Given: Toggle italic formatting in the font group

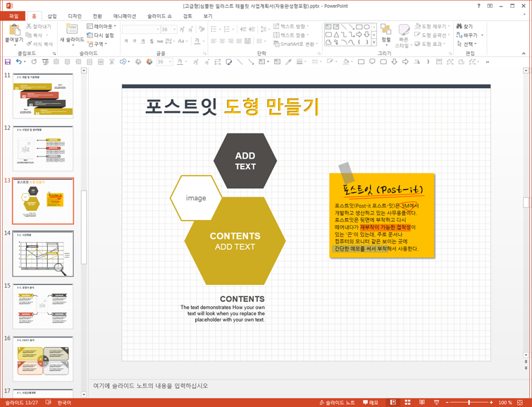Looking at the screenshot, I should [x=135, y=41].
